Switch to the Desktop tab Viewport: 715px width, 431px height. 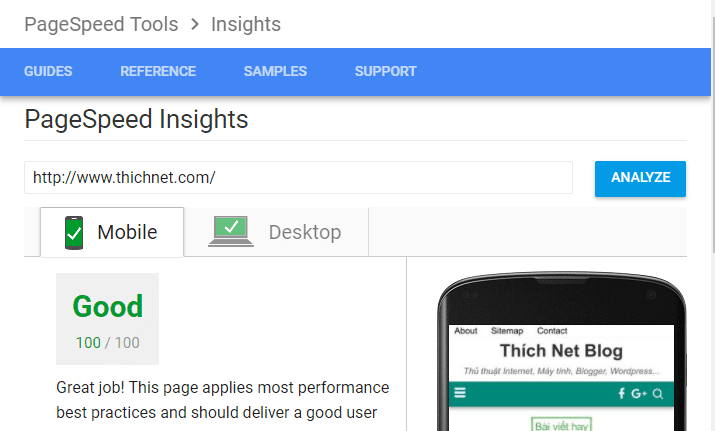pyautogui.click(x=276, y=232)
